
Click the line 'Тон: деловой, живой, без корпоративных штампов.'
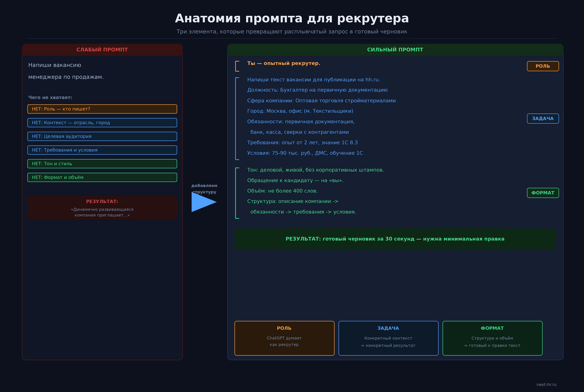coord(316,170)
